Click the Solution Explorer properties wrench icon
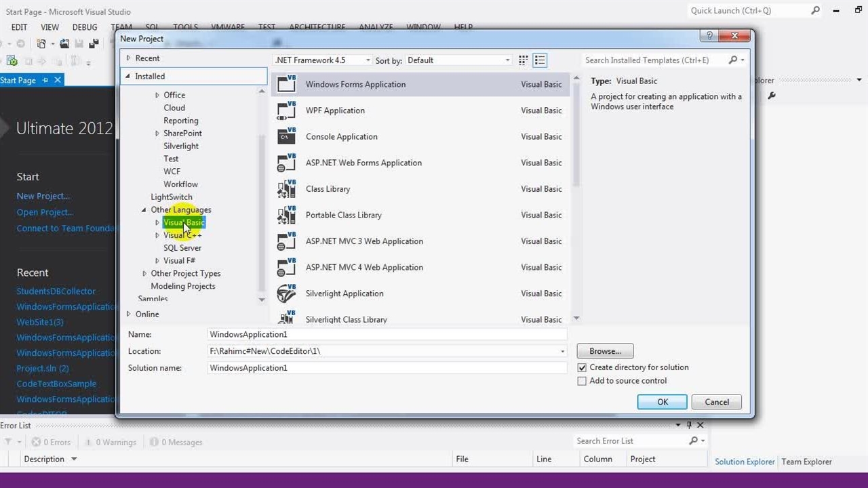 pos(771,96)
